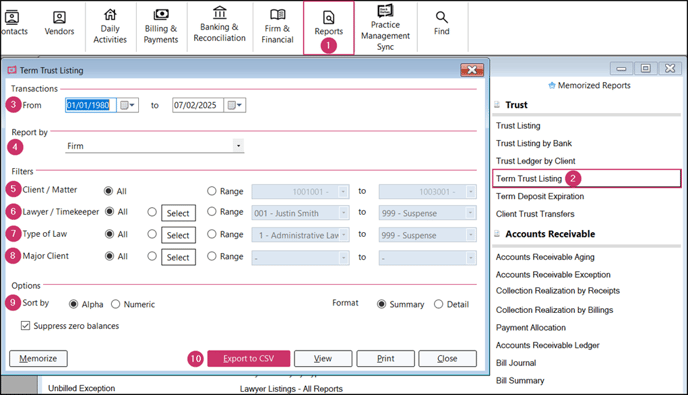
Task: Open Major Client range start dropdown
Action: point(343,258)
